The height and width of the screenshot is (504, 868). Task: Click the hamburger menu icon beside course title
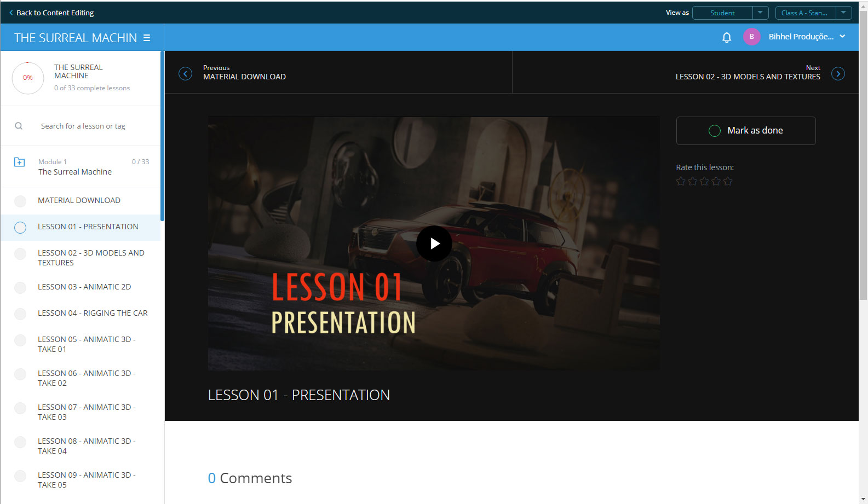coord(147,38)
